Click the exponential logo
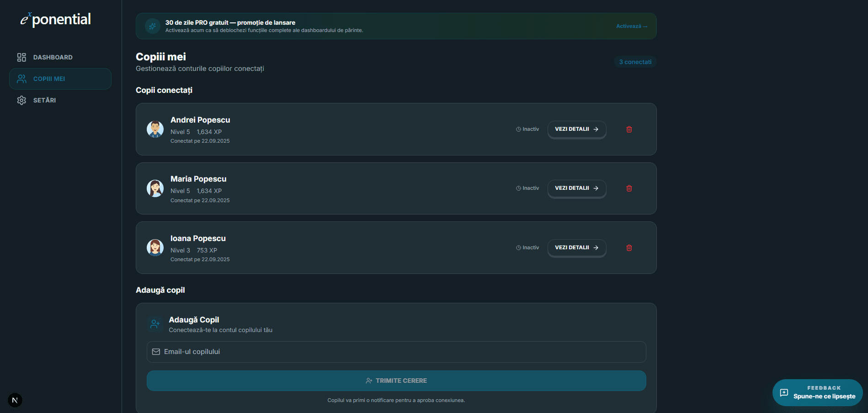The width and height of the screenshot is (868, 413). click(55, 19)
